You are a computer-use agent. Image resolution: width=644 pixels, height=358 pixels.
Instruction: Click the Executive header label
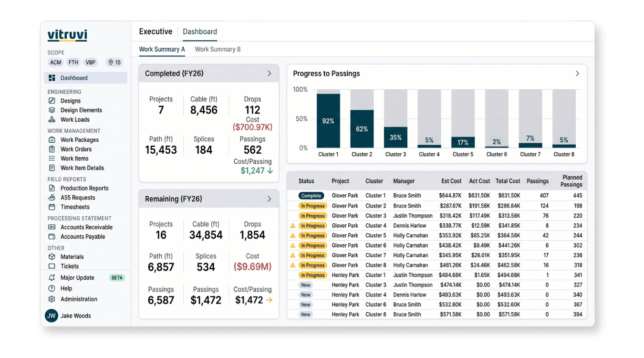pos(156,32)
